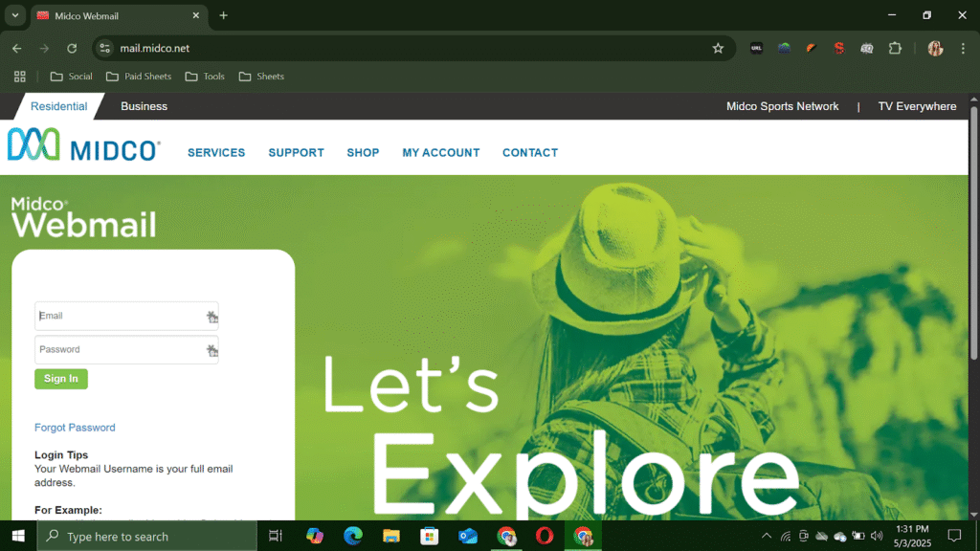Open Microsoft Store from the taskbar
The height and width of the screenshot is (551, 980).
pyautogui.click(x=430, y=536)
